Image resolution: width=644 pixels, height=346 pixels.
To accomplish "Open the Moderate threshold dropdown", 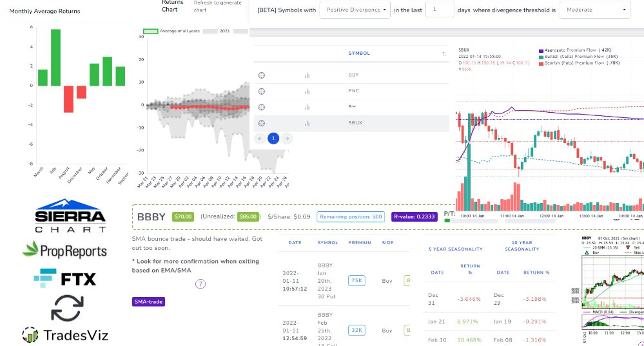I will pyautogui.click(x=595, y=10).
